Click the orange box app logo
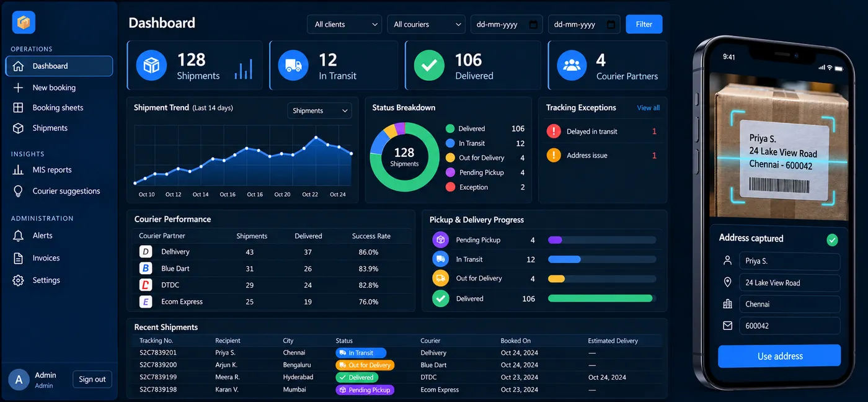868x402 pixels. click(x=24, y=22)
